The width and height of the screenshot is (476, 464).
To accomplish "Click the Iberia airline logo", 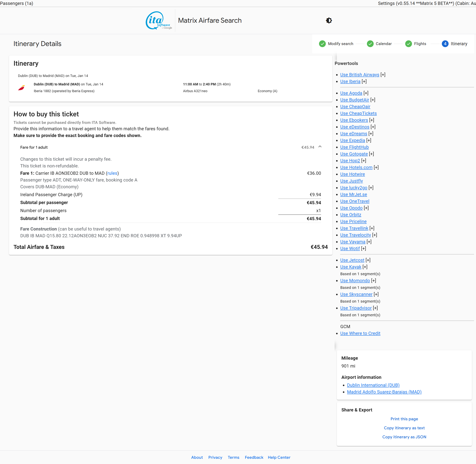I will tap(21, 88).
